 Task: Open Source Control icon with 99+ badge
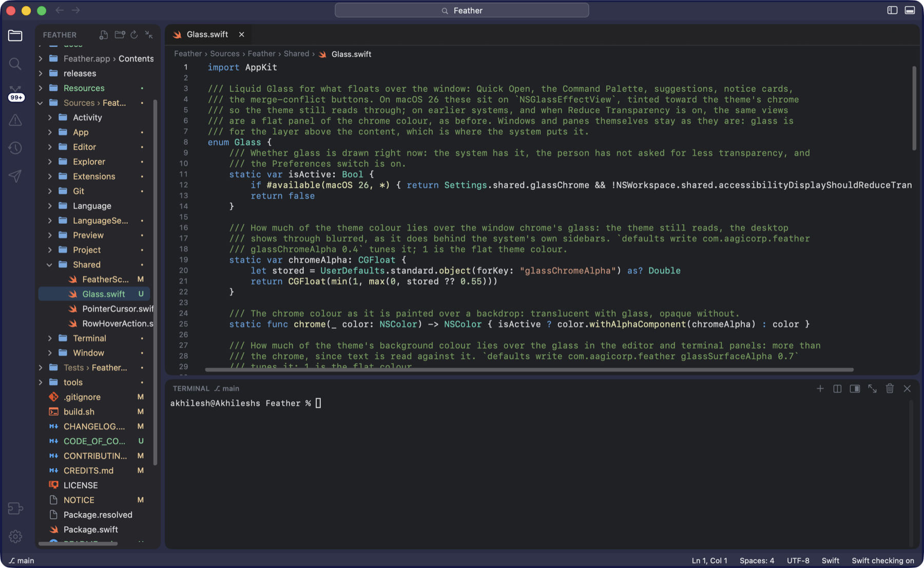(15, 93)
